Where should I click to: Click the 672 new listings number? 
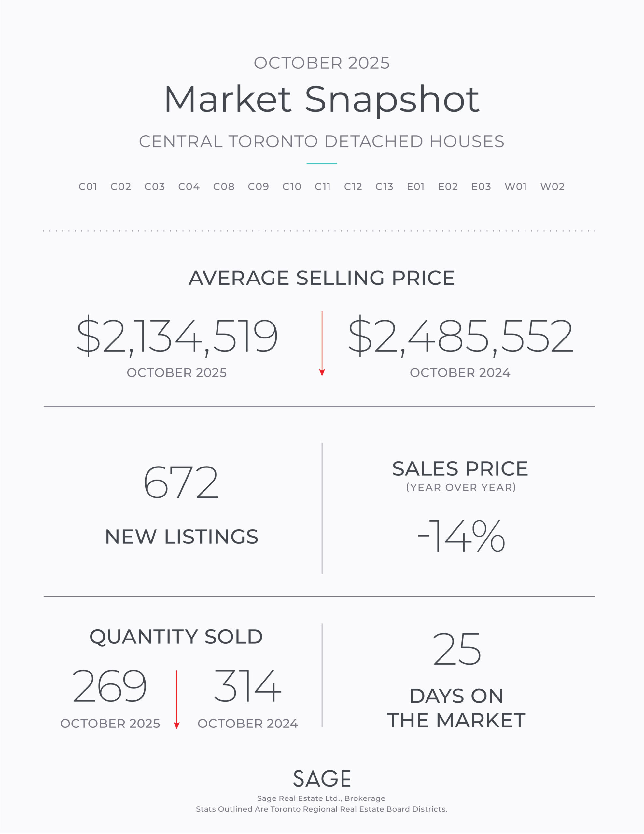(181, 483)
